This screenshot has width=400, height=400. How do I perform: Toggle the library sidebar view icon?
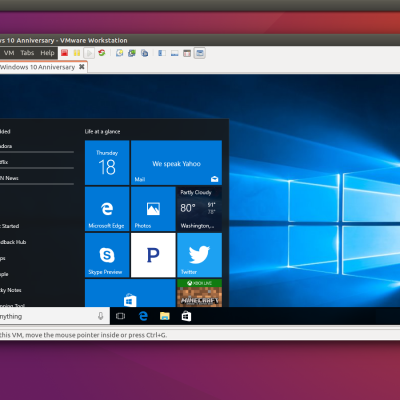click(x=162, y=53)
